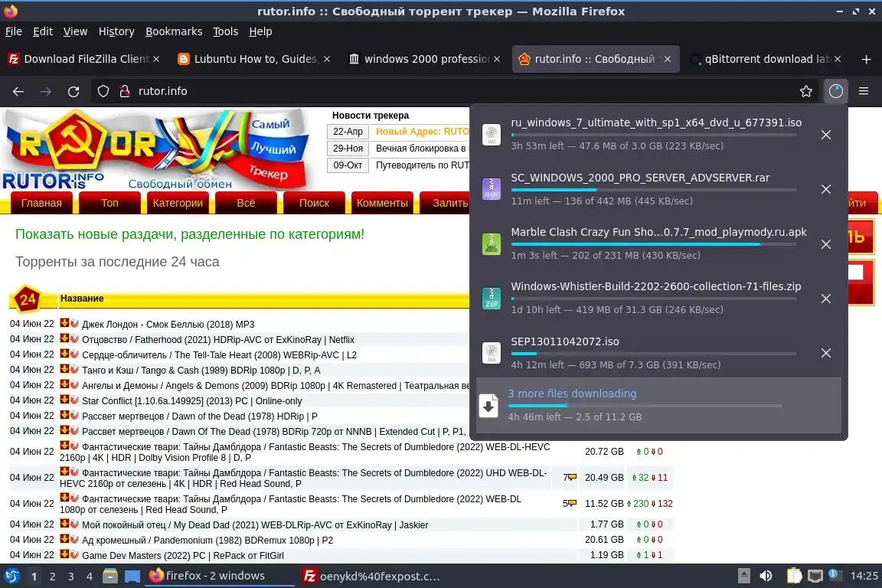This screenshot has width=882, height=588.
Task: Open the File menu
Action: (x=14, y=31)
